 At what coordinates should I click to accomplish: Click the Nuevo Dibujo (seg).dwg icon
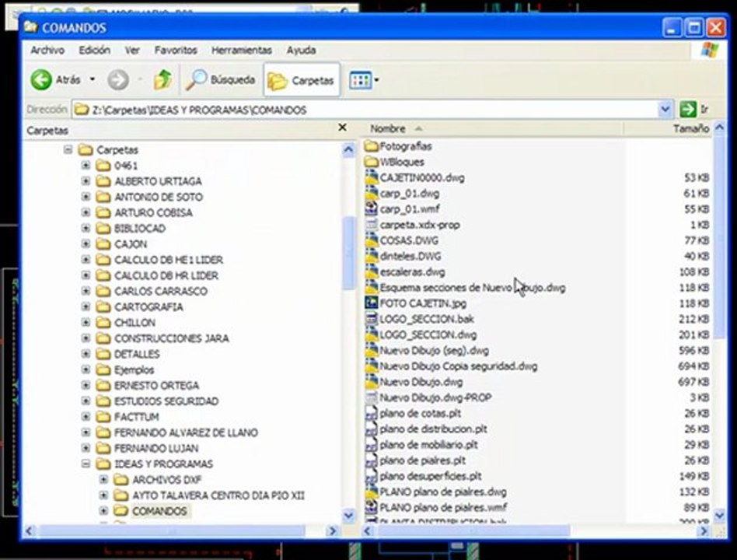click(372, 350)
